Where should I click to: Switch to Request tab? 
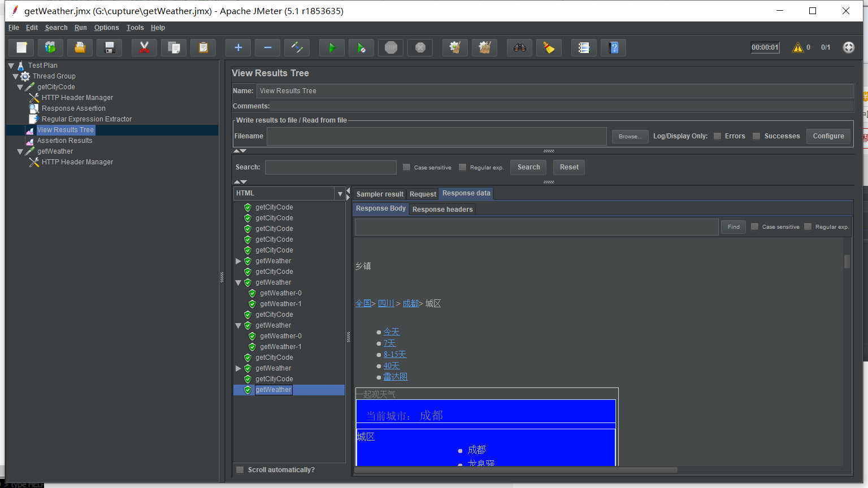(423, 194)
